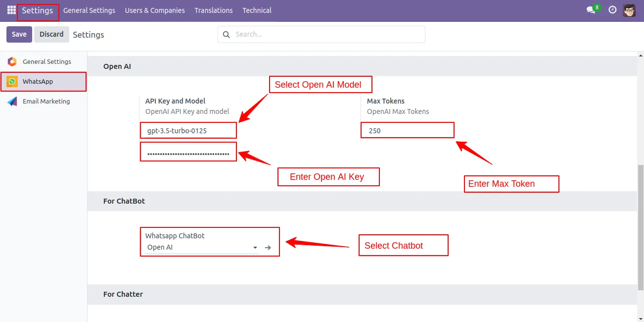Click the page vertical scrollbar
644x322 pixels.
click(641, 228)
